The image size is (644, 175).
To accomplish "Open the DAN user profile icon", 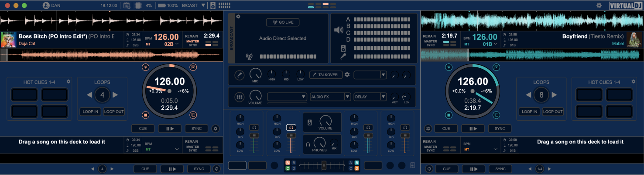I will [x=46, y=6].
